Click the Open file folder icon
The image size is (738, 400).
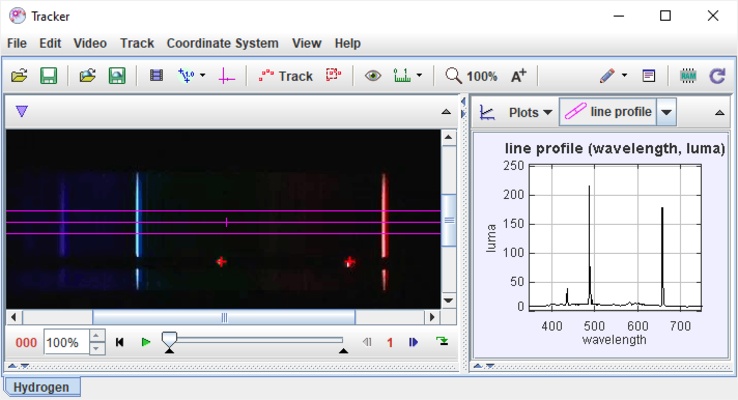point(19,76)
